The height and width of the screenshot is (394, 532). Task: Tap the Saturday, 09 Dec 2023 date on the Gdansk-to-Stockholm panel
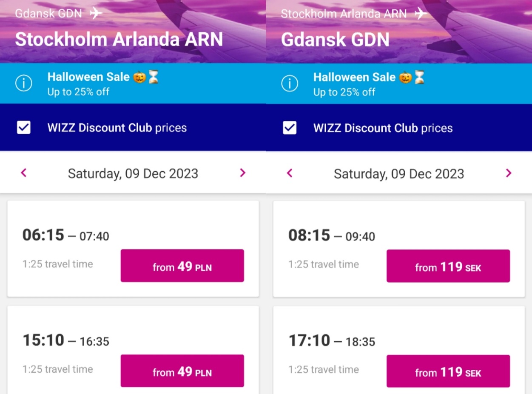(x=133, y=173)
